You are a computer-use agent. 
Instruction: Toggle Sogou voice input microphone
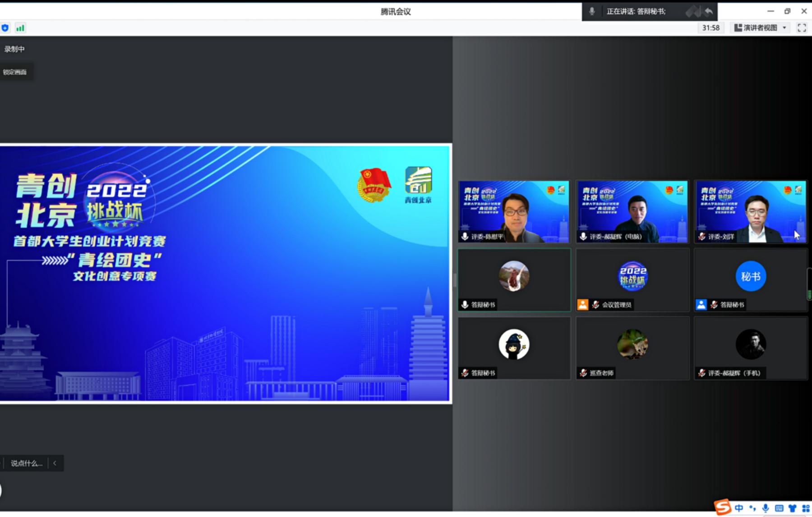(x=766, y=508)
